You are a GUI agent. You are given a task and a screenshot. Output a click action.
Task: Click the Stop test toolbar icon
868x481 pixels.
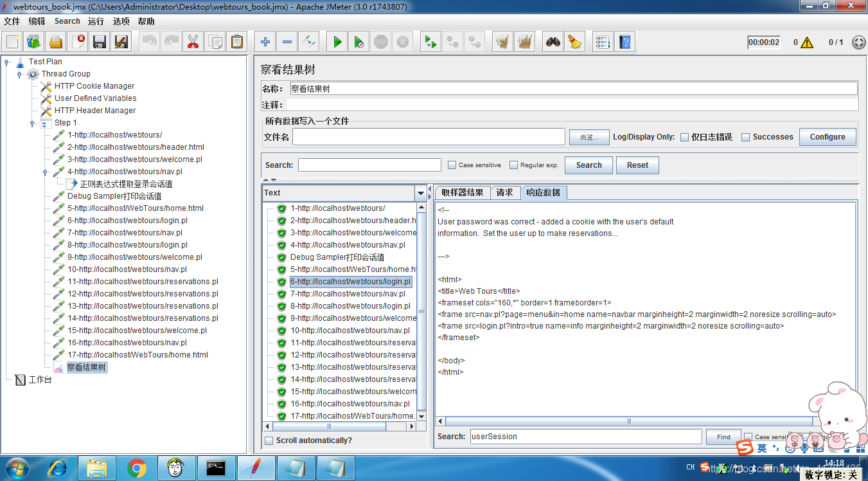[381, 42]
